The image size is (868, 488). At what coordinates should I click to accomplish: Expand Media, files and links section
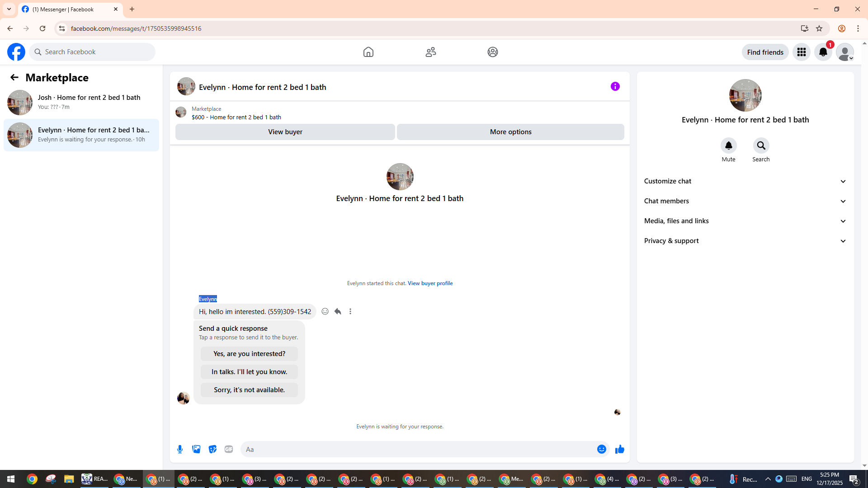click(x=745, y=221)
